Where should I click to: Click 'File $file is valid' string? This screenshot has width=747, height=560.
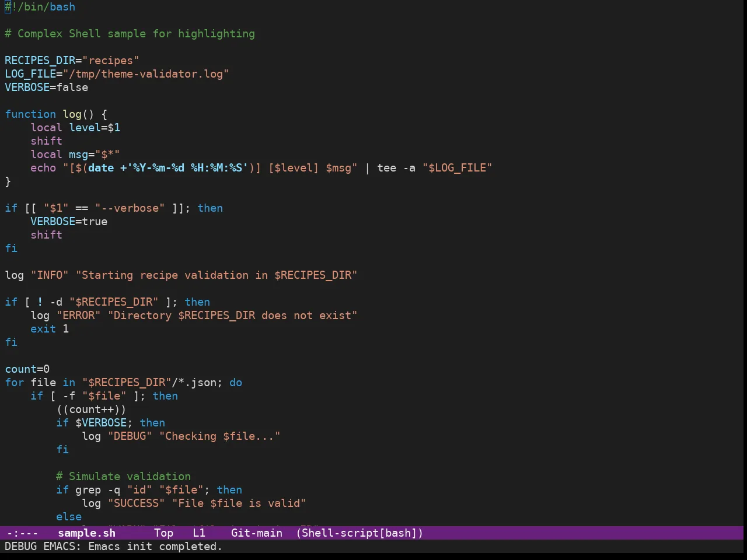239,503
